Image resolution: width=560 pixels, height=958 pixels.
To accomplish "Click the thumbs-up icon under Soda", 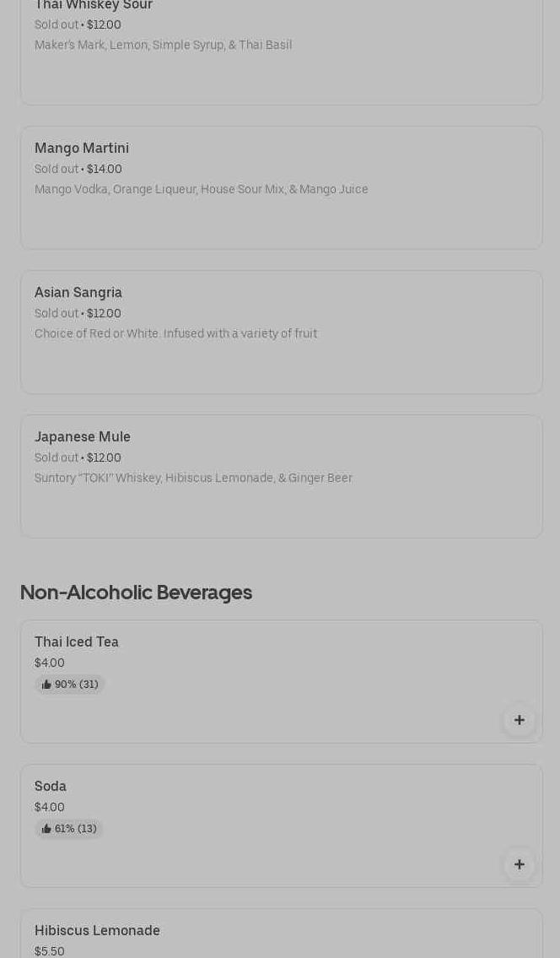I will click(46, 829).
